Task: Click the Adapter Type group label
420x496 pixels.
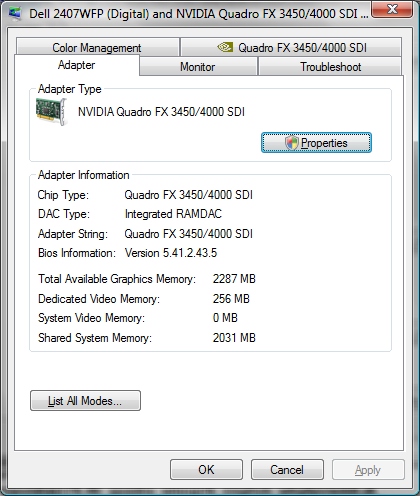Action: pyautogui.click(x=70, y=89)
